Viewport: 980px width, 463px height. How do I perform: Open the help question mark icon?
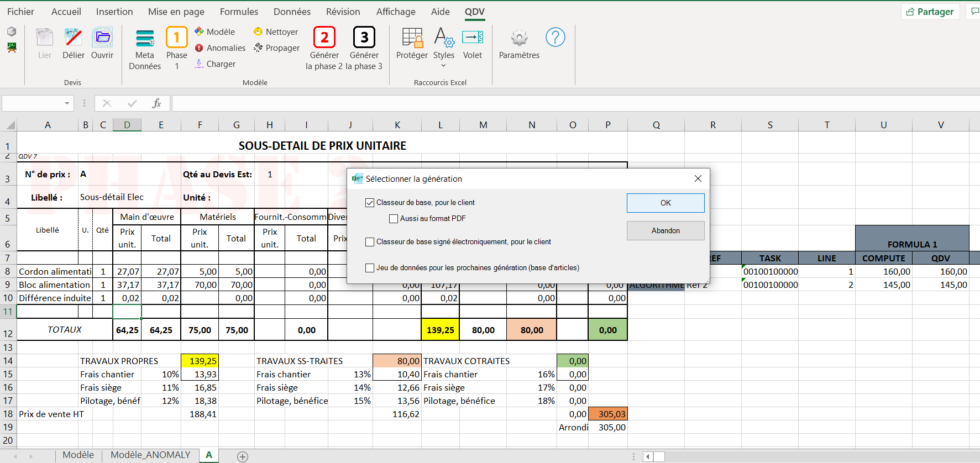[555, 38]
